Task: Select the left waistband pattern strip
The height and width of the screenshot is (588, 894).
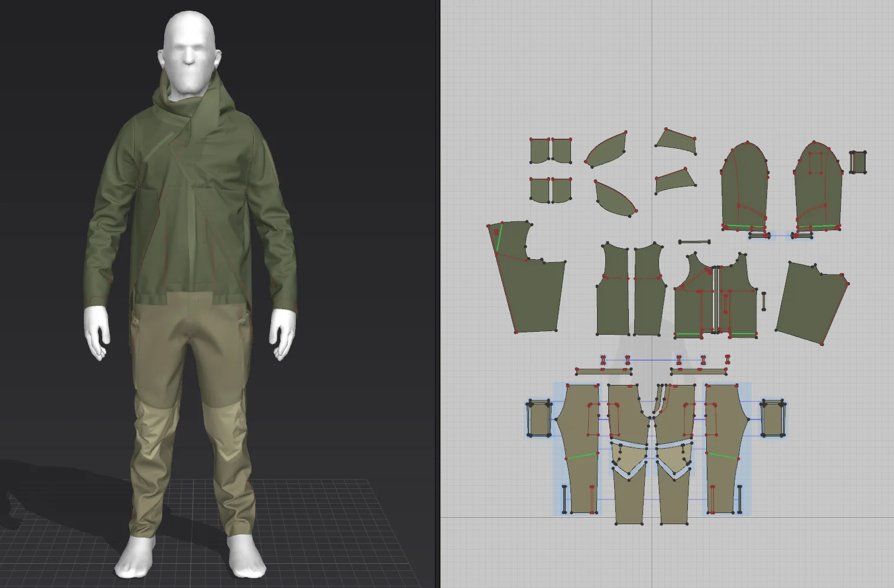Action: (603, 371)
